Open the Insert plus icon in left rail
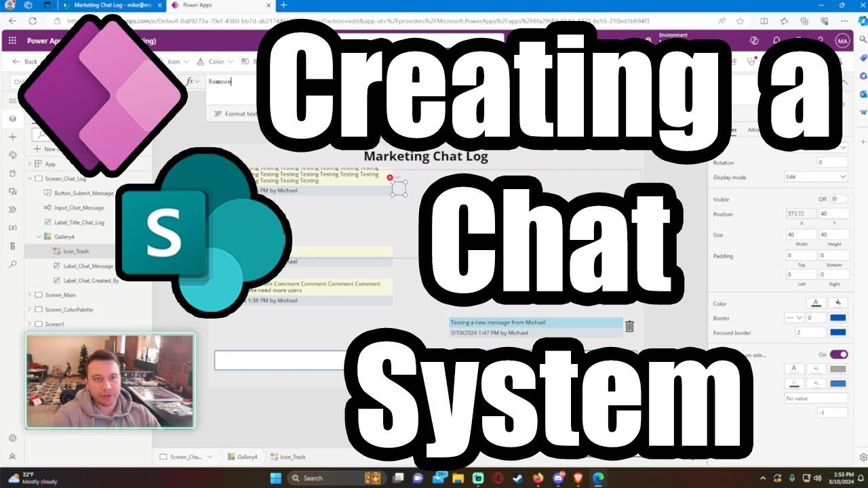868x488 pixels. [12, 137]
